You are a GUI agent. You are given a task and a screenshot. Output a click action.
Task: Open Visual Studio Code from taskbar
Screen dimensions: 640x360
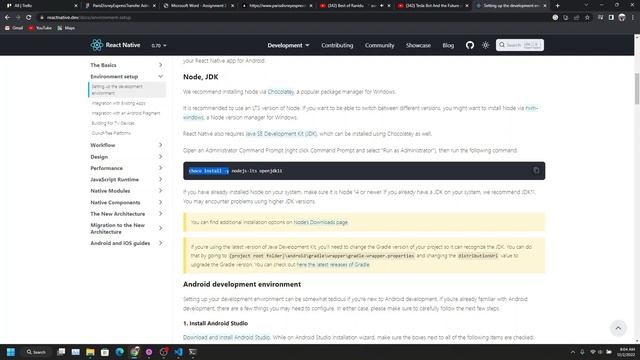coord(178,352)
